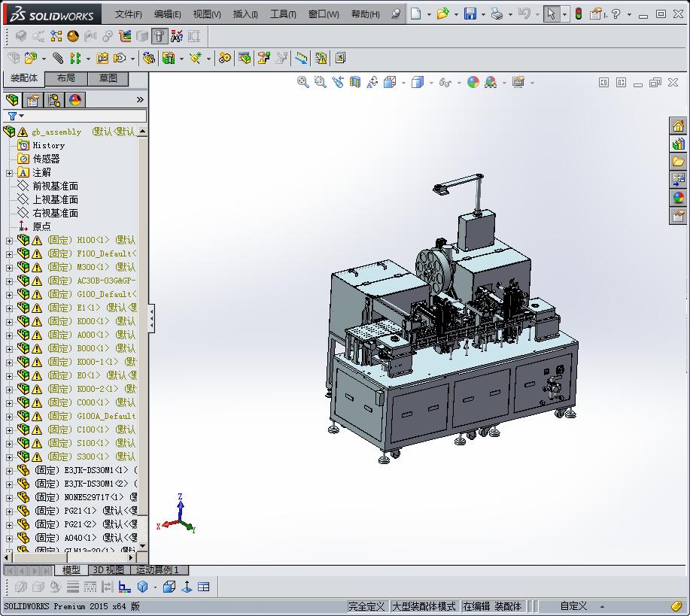Open the display style dropdown arrow
The width and height of the screenshot is (690, 616).
430,83
